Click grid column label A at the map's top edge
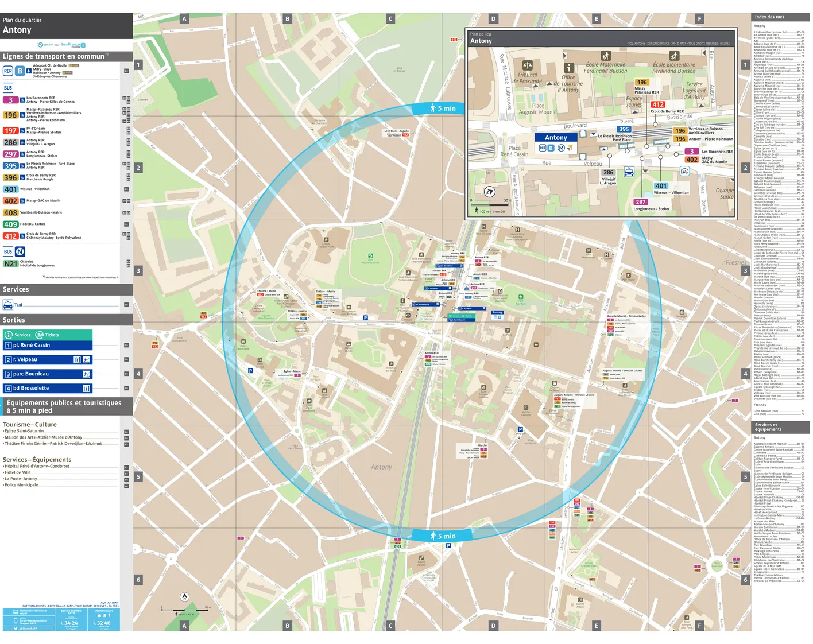This screenshot has height=644, width=813. pyautogui.click(x=184, y=19)
